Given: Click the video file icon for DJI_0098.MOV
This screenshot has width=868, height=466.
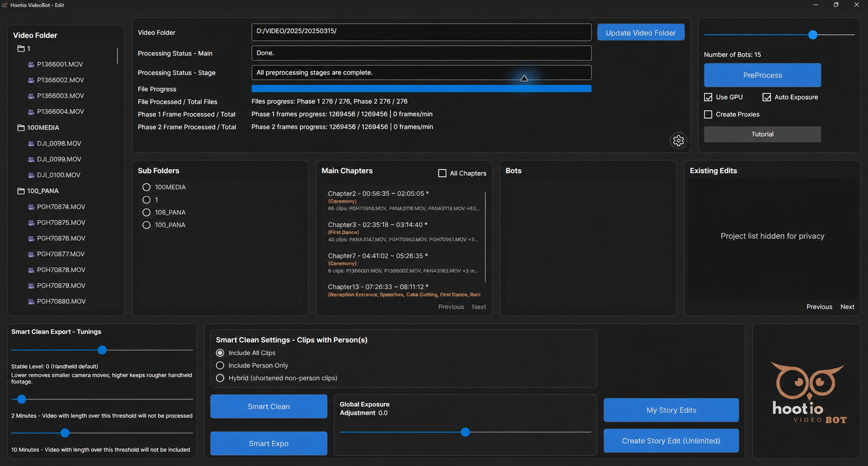Looking at the screenshot, I should point(31,144).
